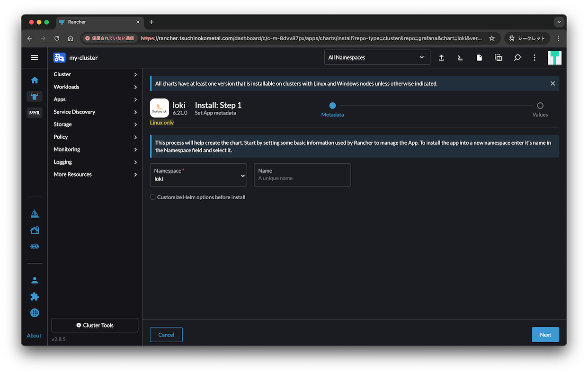Click the Cancel button
Viewport: 588px width, 374px height.
click(166, 335)
